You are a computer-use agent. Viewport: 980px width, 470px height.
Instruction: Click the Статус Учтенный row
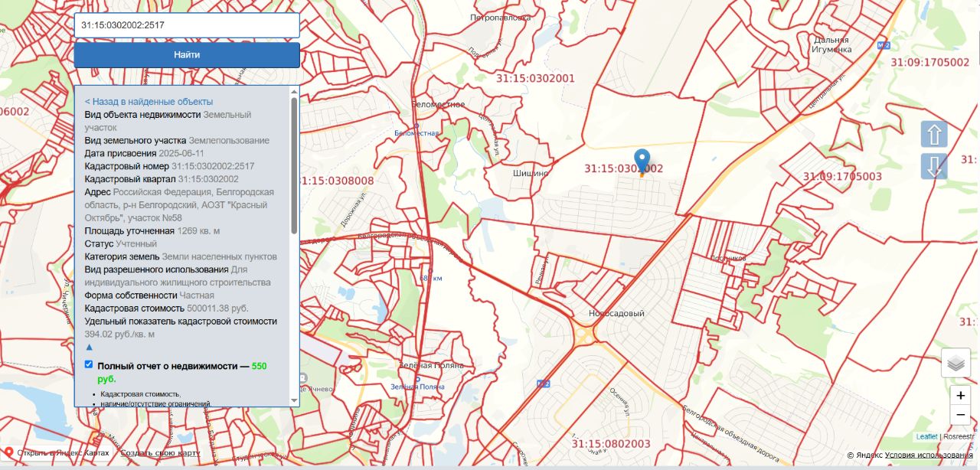(x=120, y=243)
